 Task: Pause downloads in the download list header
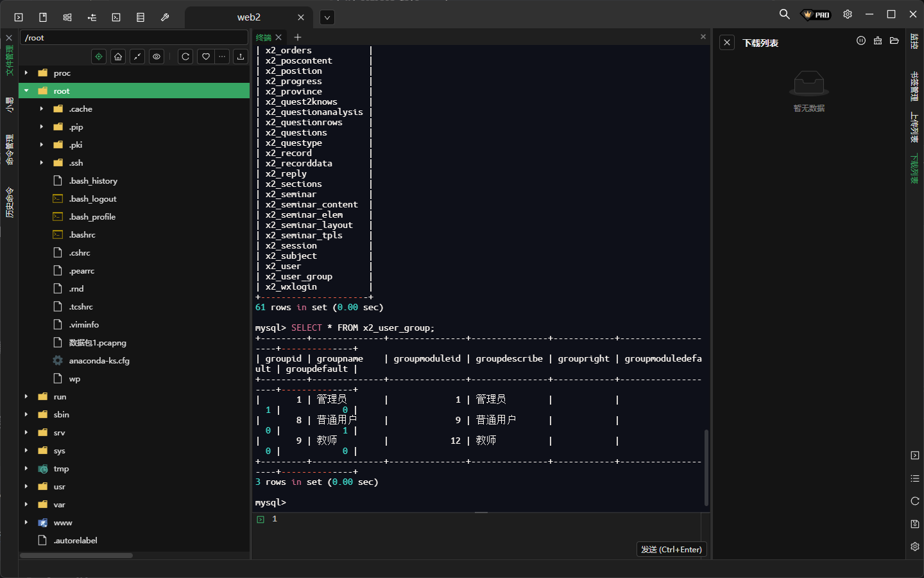(x=861, y=41)
